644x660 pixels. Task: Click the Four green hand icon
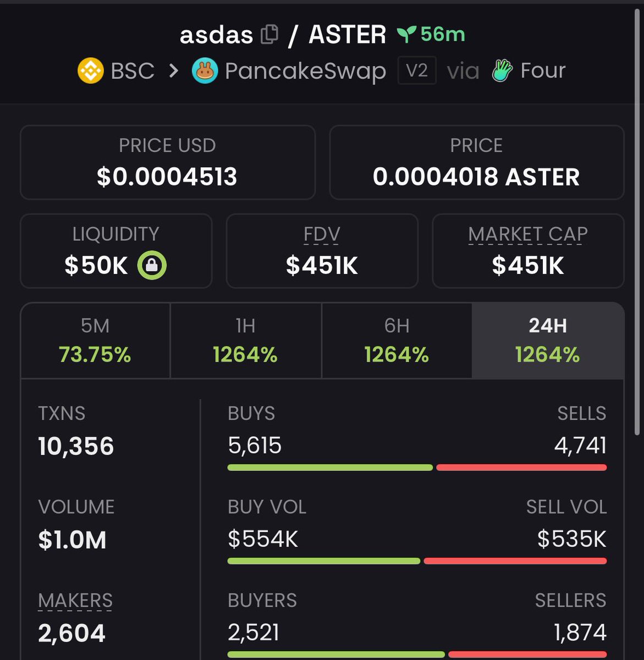coord(502,71)
